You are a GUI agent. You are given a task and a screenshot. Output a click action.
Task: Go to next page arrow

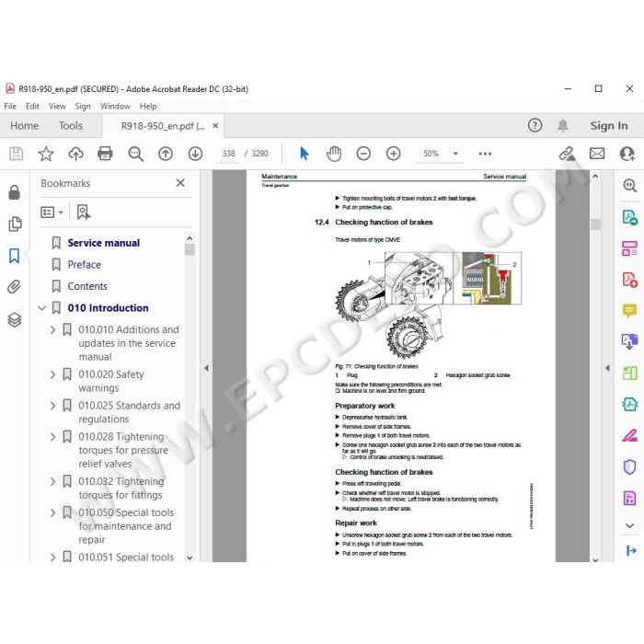click(x=195, y=154)
